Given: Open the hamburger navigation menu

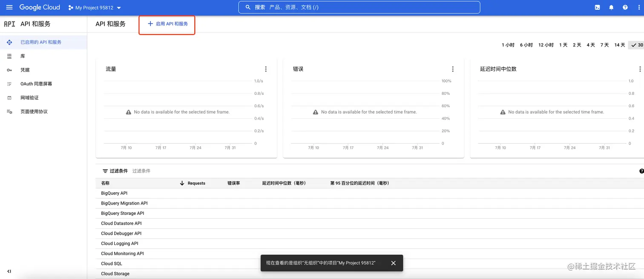Looking at the screenshot, I should tap(9, 7).
